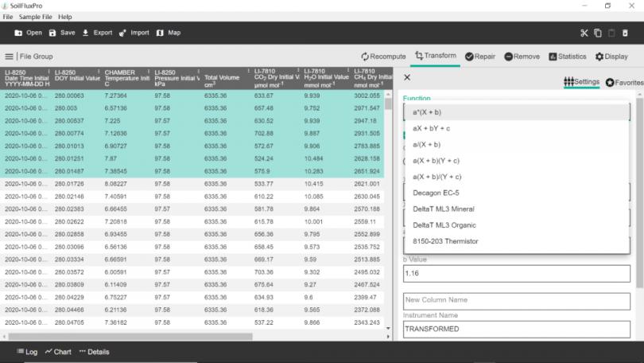Screen dimensions: 644x363
Task: Click the Import toolbar icon
Action: pyautogui.click(x=134, y=33)
